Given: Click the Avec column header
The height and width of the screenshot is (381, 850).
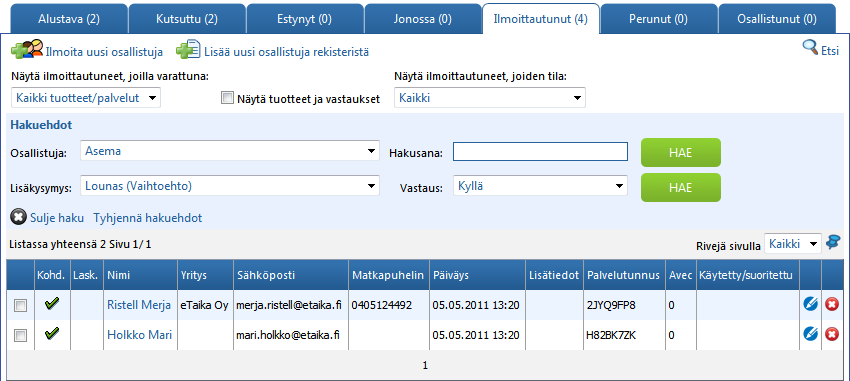Looking at the screenshot, I should point(680,275).
